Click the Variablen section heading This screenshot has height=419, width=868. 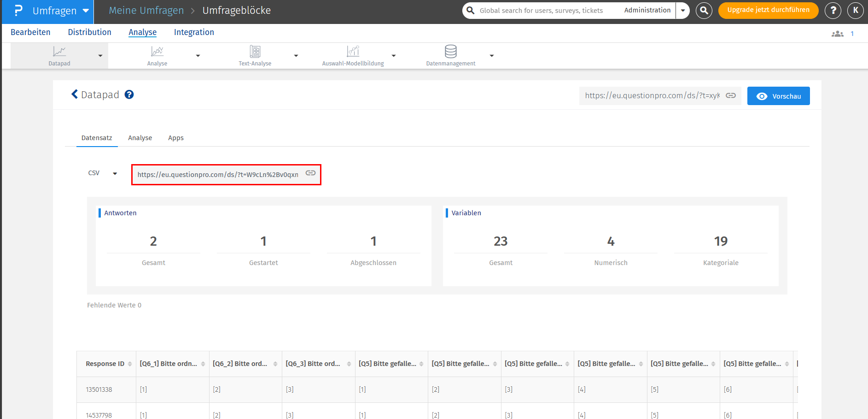pyautogui.click(x=466, y=213)
